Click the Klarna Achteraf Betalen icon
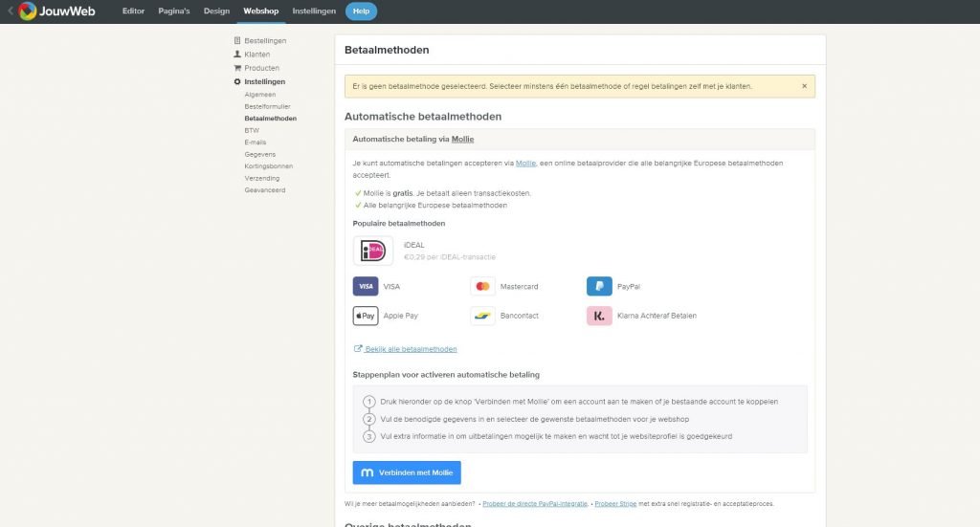The height and width of the screenshot is (527, 980). point(599,316)
